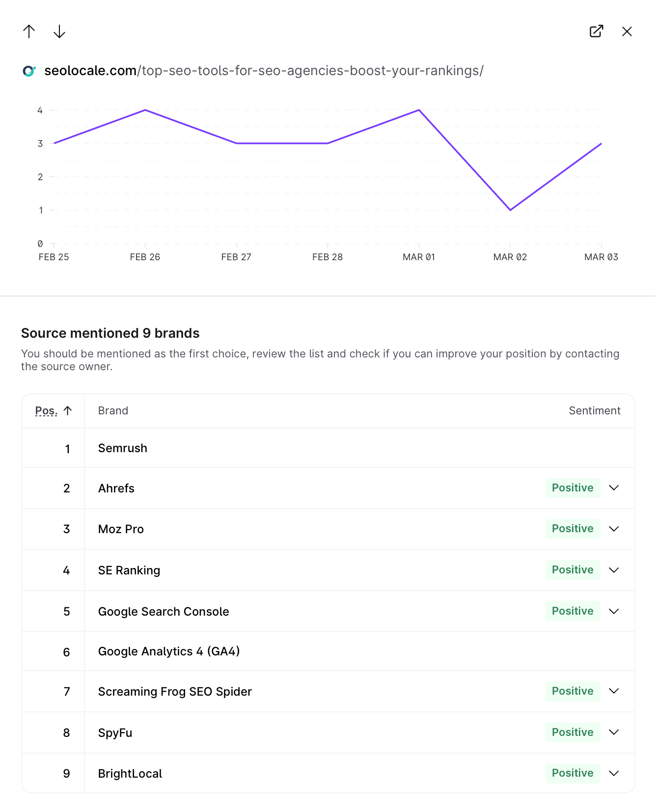The height and width of the screenshot is (812, 655).
Task: Expand the BrightLocal sentiment chevron
Action: (614, 773)
